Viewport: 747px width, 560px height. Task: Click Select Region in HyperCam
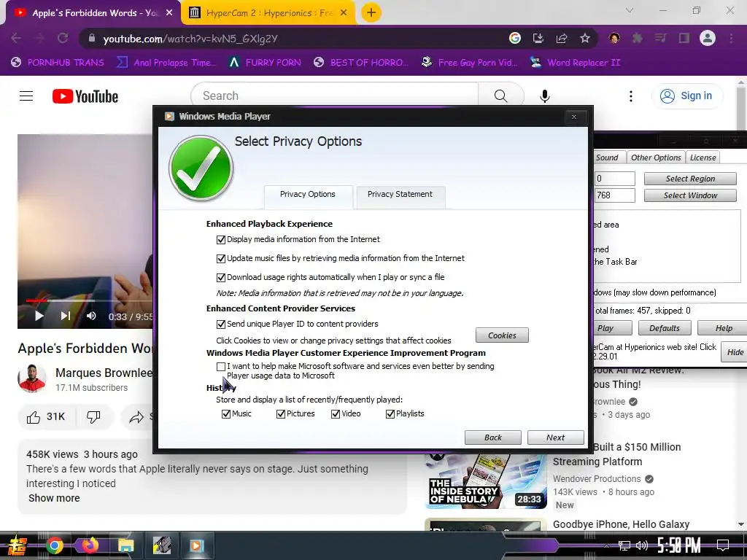click(x=690, y=179)
